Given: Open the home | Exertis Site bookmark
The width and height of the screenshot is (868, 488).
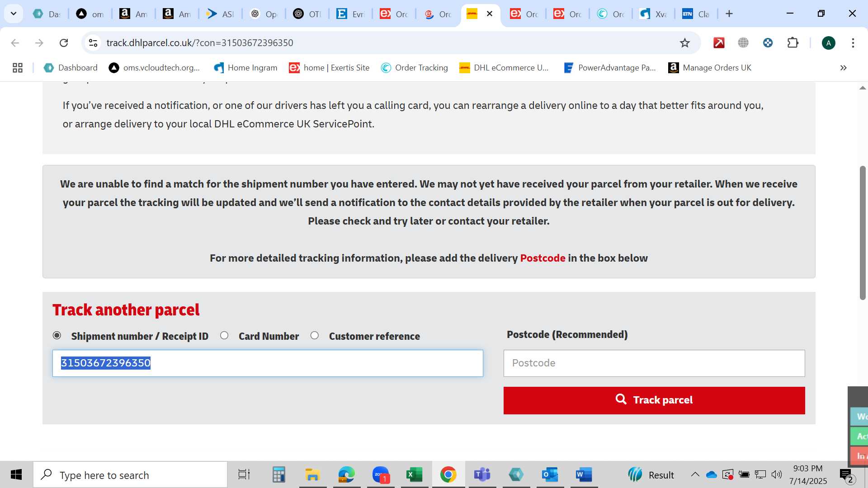Looking at the screenshot, I should [x=329, y=68].
